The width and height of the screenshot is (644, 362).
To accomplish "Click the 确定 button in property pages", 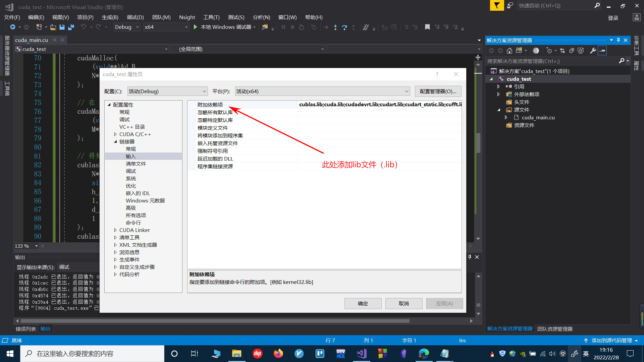I will coord(363,303).
